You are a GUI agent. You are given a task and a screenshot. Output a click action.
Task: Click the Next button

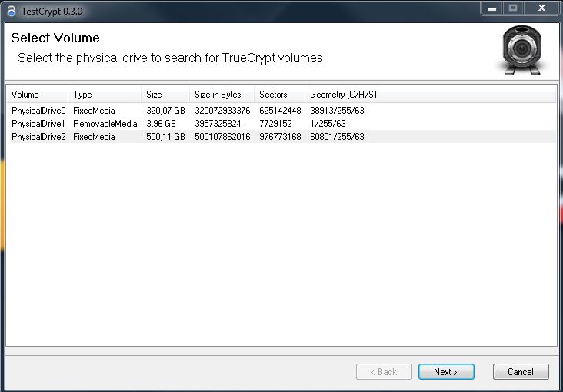click(x=446, y=372)
